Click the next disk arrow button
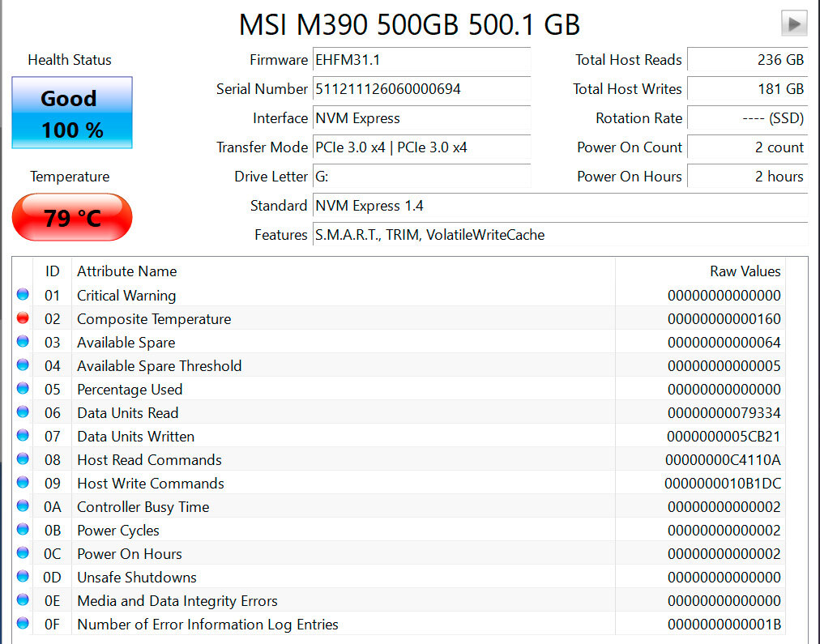The width and height of the screenshot is (820, 644). 794,23
